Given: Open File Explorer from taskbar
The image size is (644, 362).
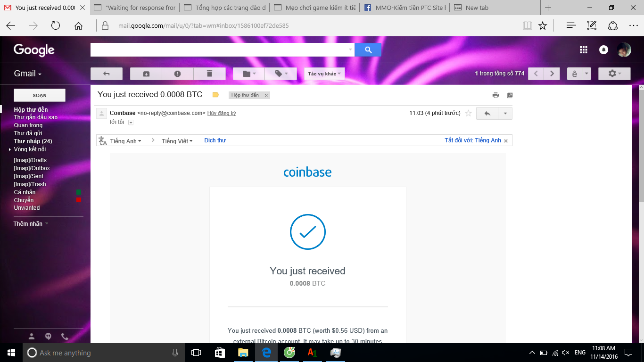Looking at the screenshot, I should (243, 353).
